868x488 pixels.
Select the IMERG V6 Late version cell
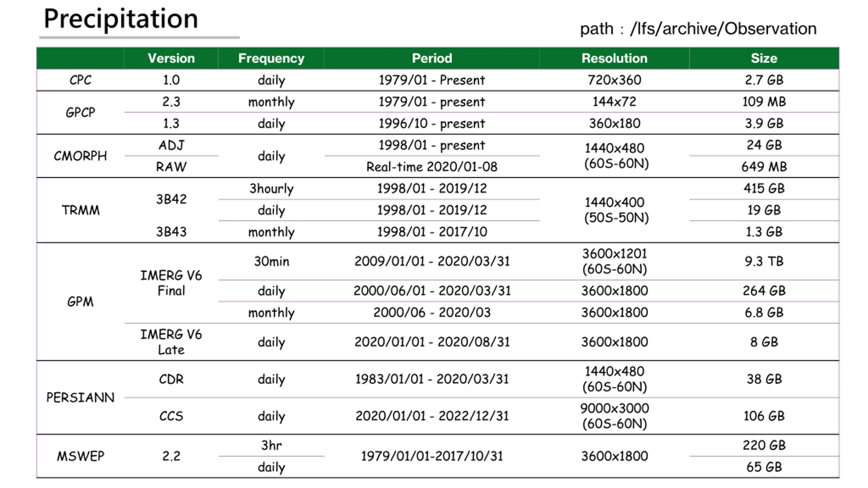171,342
